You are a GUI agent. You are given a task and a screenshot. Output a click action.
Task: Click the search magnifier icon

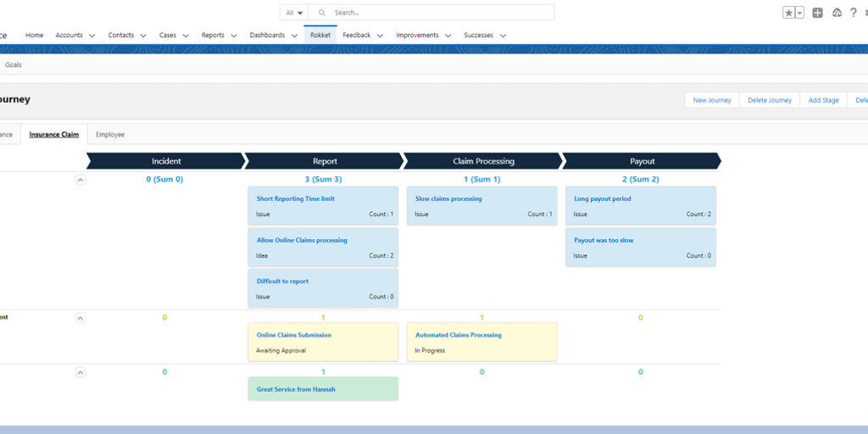[321, 13]
